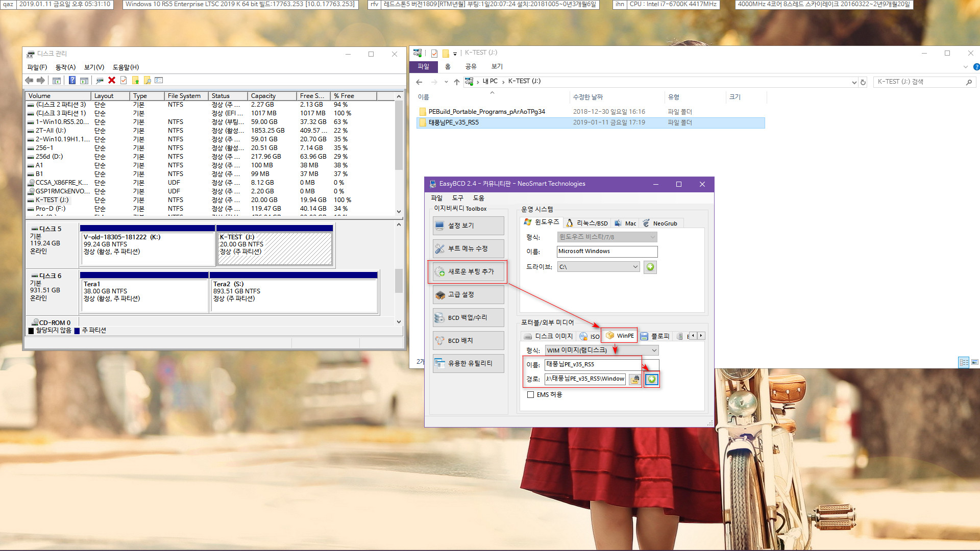Open Explorer 파일 ribbon tab
This screenshot has height=551, width=980.
(423, 66)
